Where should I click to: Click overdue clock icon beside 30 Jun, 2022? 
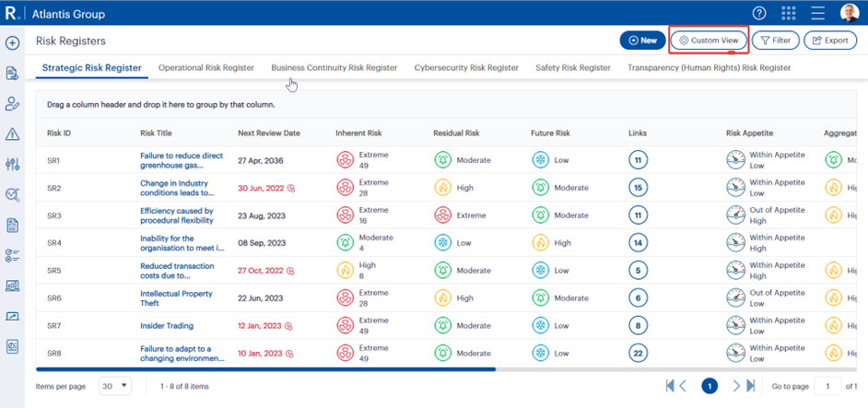point(291,188)
